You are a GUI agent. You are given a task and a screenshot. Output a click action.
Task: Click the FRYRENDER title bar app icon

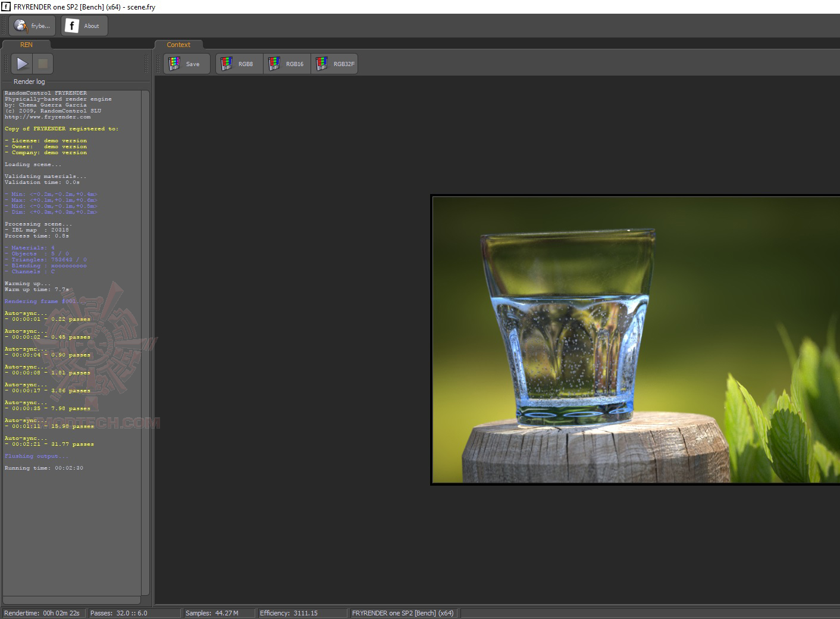6,7
